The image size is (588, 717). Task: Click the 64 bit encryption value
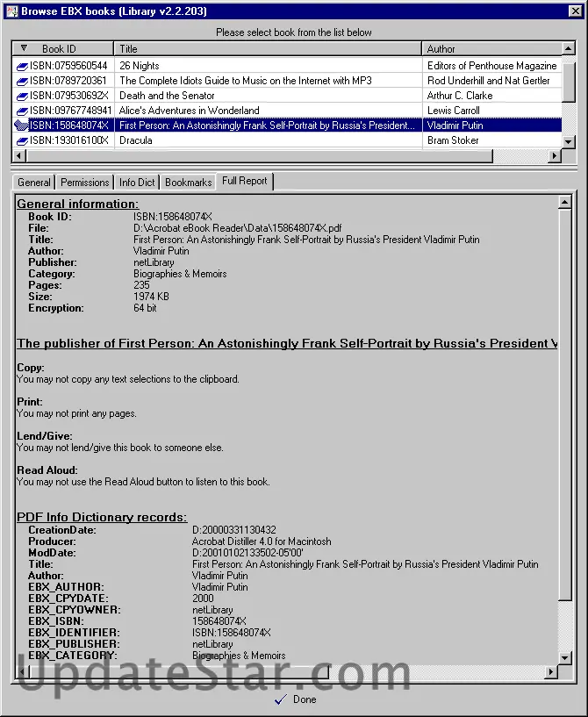[145, 308]
